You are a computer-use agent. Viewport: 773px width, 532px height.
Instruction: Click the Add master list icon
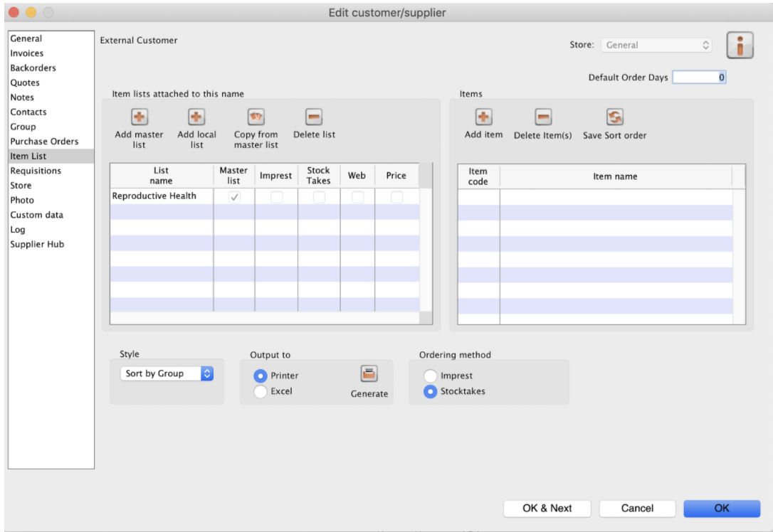point(140,117)
